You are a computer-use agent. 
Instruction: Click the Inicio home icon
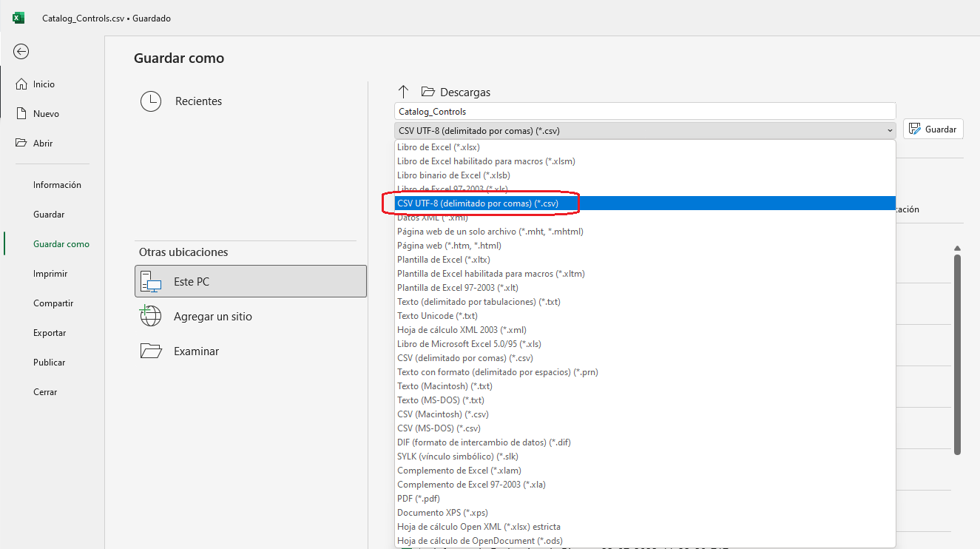click(x=21, y=84)
